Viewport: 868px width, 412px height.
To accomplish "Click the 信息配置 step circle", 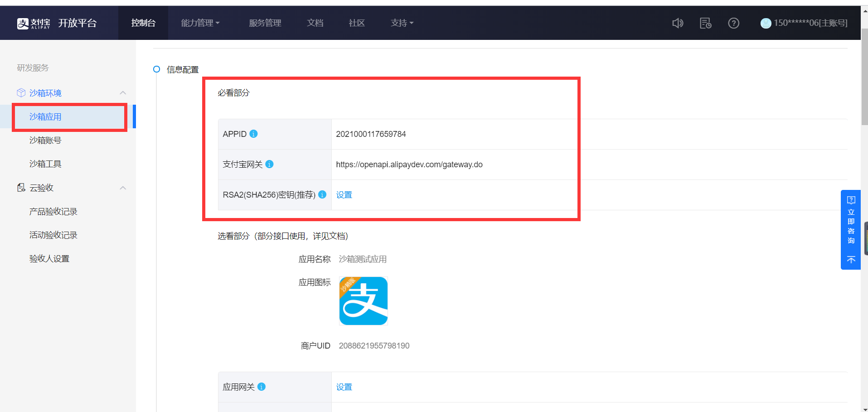I will tap(157, 69).
